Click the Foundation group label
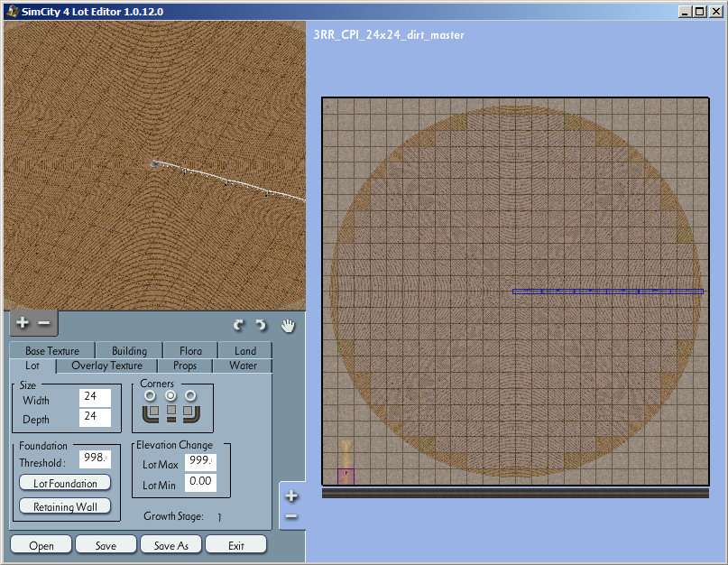Image resolution: width=728 pixels, height=565 pixels. pos(43,446)
